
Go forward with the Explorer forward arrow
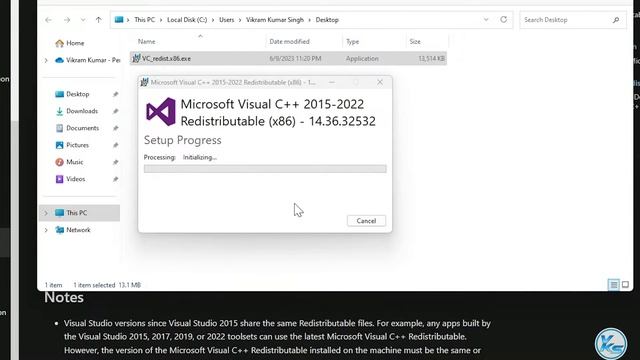pyautogui.click(x=67, y=20)
